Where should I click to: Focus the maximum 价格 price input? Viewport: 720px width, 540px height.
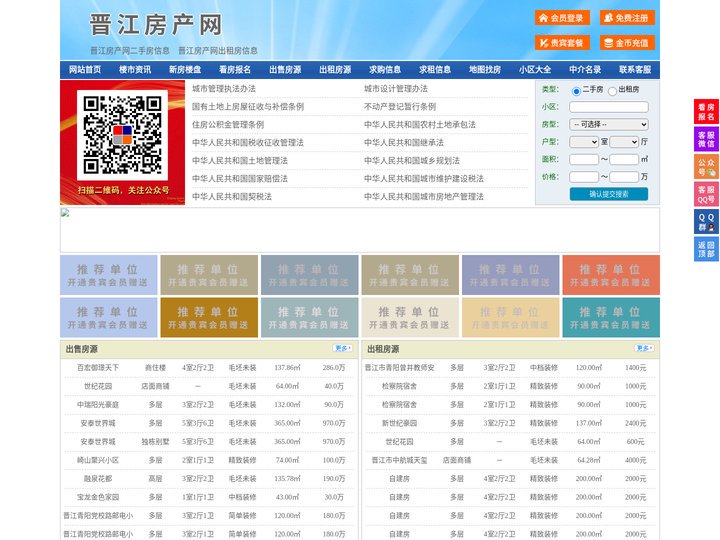624,177
